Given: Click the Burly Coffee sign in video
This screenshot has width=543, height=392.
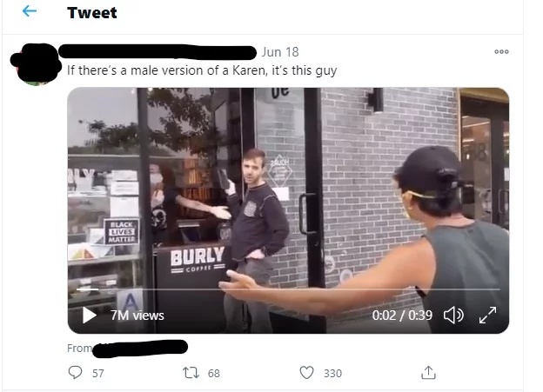Looking at the screenshot, I should (x=198, y=260).
